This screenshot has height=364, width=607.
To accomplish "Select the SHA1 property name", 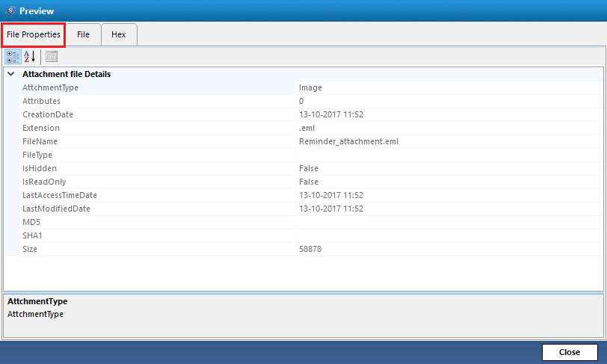I will pyautogui.click(x=32, y=235).
